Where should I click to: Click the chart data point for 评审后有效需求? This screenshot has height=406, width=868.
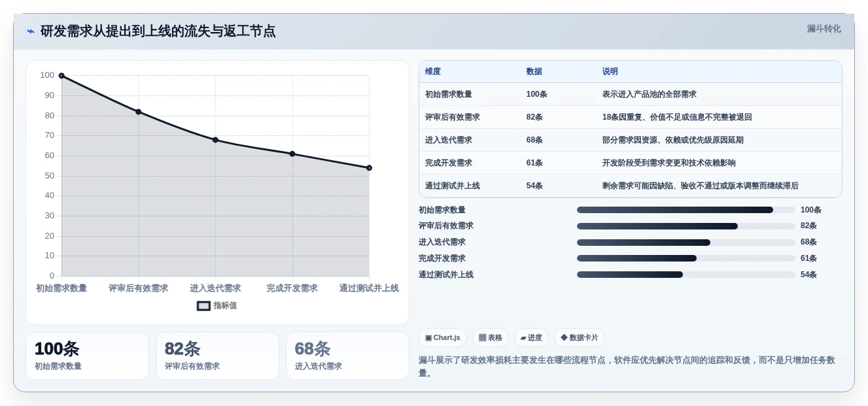tap(139, 112)
